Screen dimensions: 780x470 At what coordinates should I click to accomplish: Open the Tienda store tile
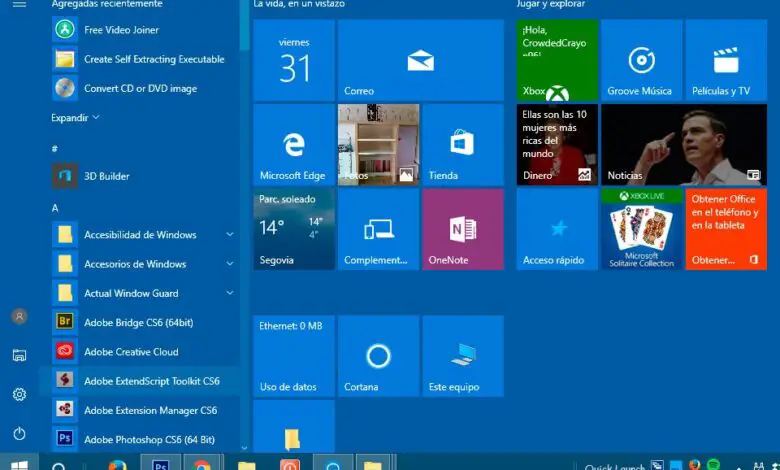[463, 145]
